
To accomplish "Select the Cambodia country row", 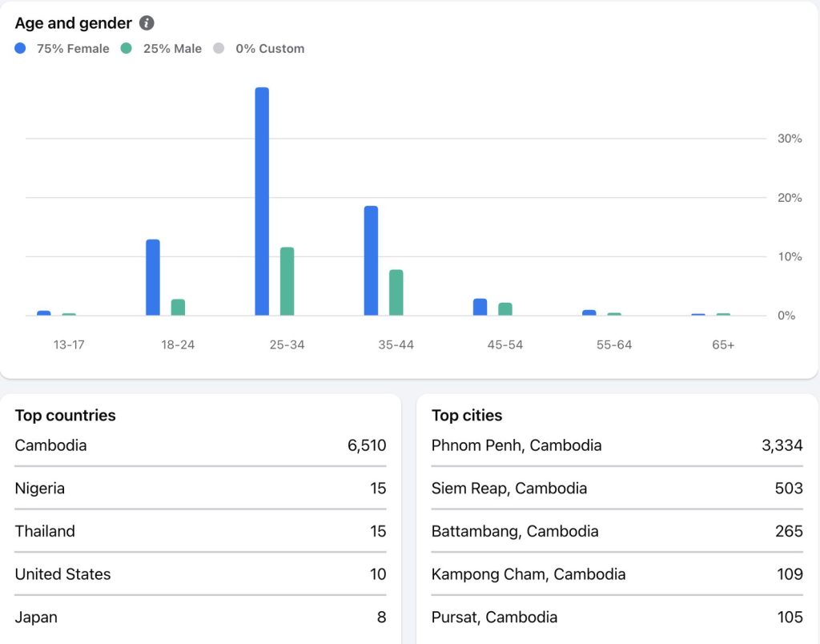I will 200,445.
